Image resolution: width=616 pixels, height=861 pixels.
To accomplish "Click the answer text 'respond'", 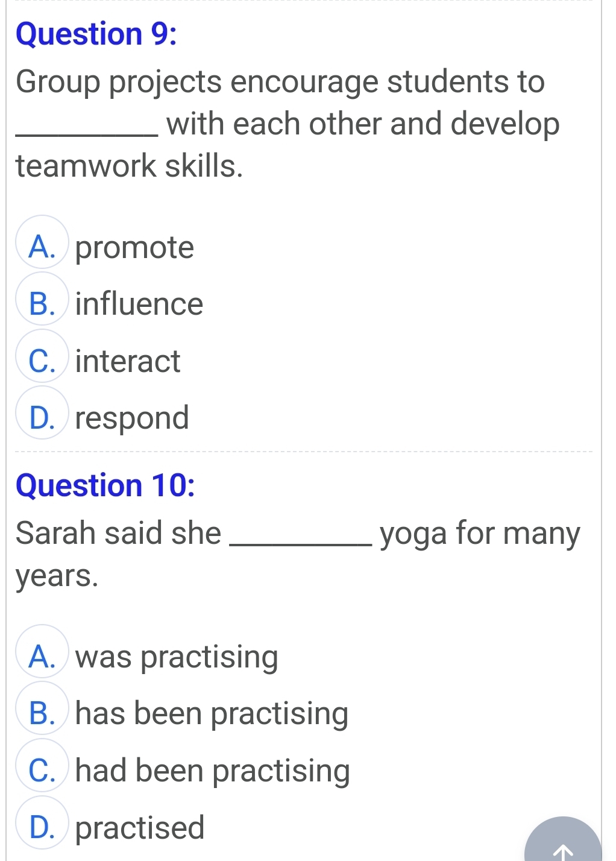I will pyautogui.click(x=132, y=418).
